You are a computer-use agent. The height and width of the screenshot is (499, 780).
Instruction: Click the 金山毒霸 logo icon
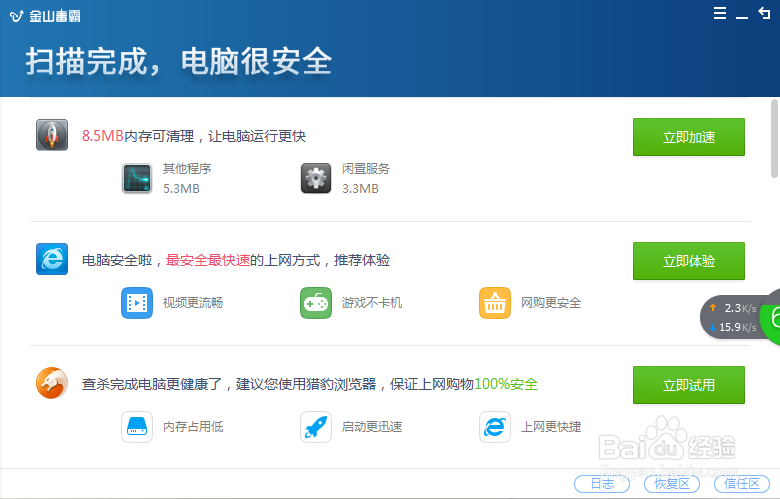(x=16, y=16)
